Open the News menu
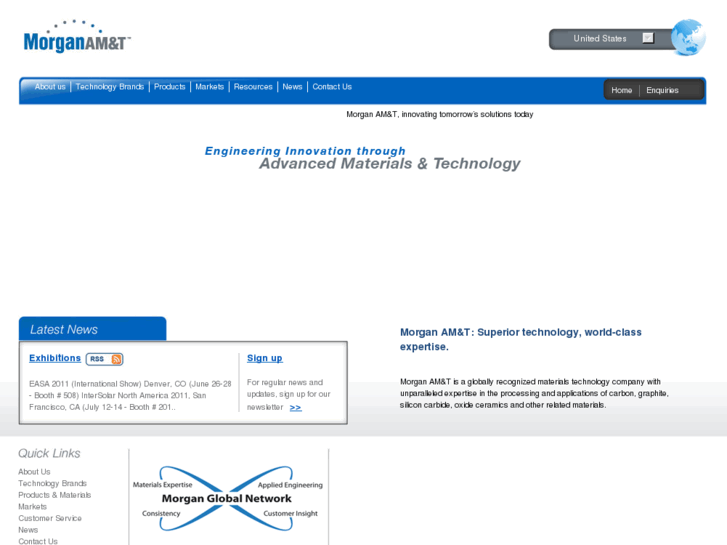 tap(293, 87)
